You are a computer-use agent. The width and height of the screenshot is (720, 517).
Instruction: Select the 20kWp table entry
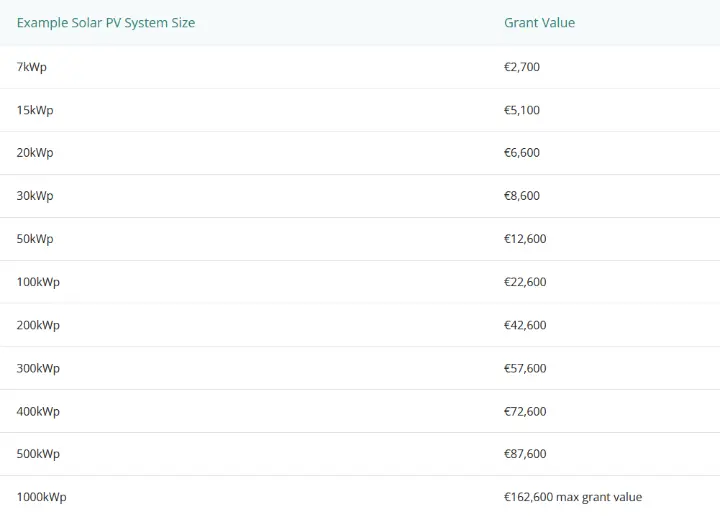click(35, 152)
